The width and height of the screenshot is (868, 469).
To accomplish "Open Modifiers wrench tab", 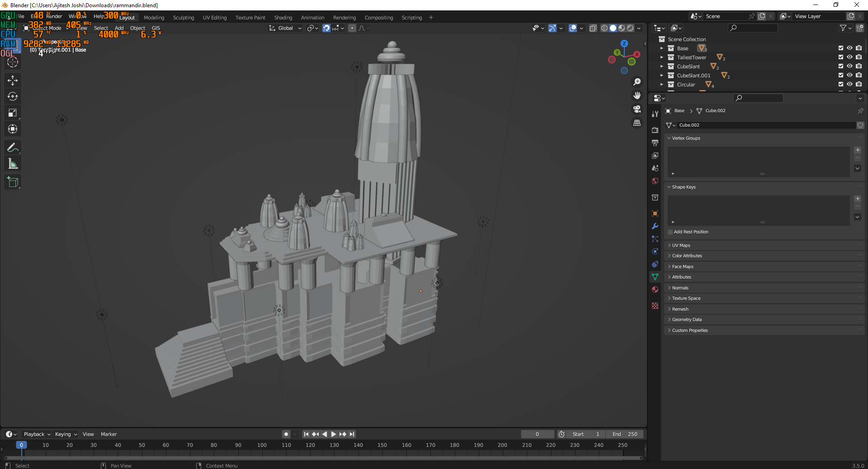I will (x=655, y=226).
